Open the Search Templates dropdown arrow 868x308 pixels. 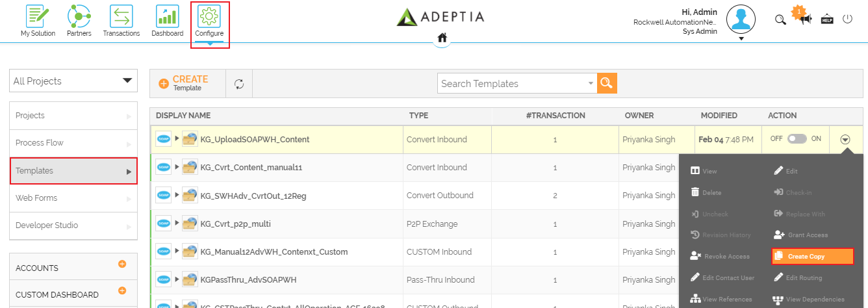(x=591, y=83)
